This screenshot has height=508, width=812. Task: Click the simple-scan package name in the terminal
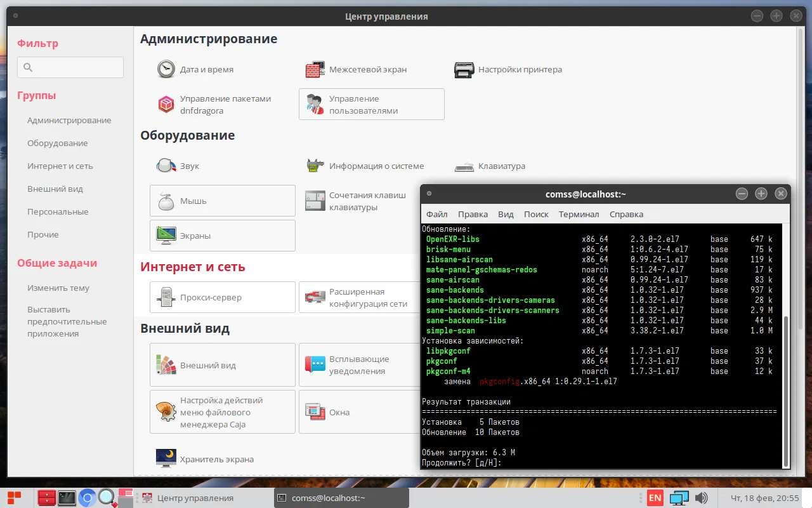pyautogui.click(x=450, y=331)
